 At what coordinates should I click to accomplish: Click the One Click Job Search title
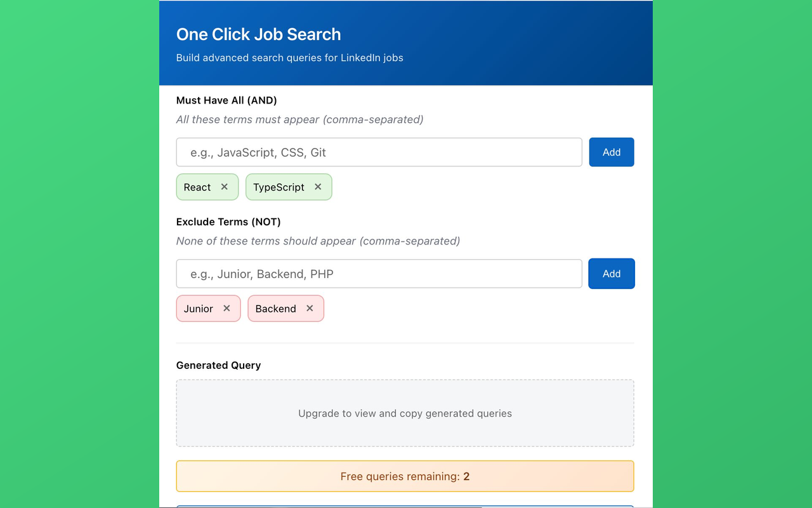coord(258,34)
